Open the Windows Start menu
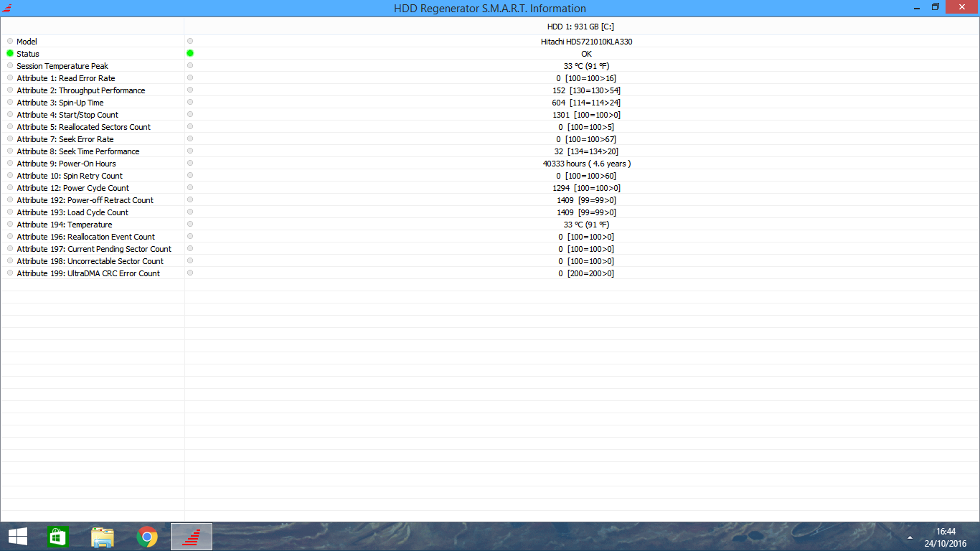The width and height of the screenshot is (980, 551). coord(18,537)
